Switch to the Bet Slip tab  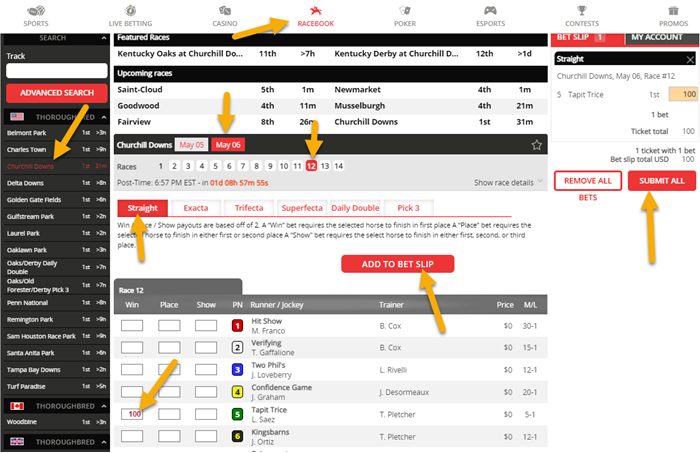[588, 37]
